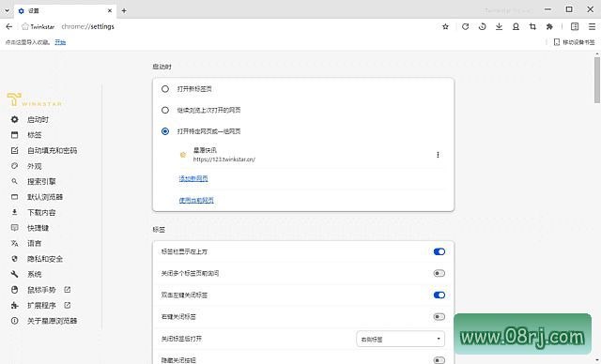This screenshot has width=601, height=364.
Task: Open 启动时 section in sidebar
Action: (x=38, y=119)
